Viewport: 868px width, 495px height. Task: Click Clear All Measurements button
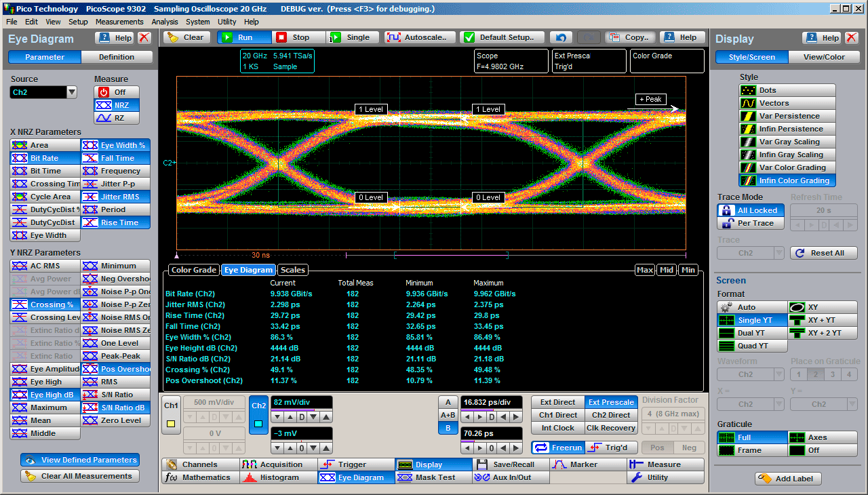coord(80,476)
